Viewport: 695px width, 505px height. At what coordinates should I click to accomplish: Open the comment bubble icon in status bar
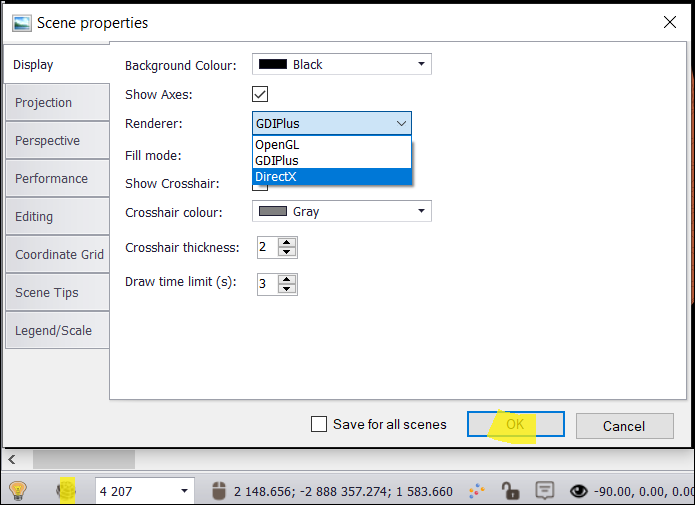click(544, 490)
